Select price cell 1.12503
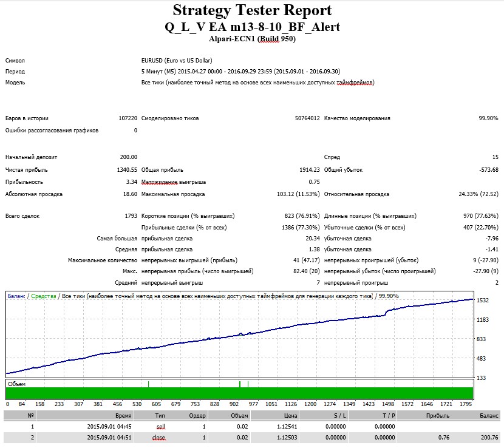The width and height of the screenshot is (504, 448). 287,438
